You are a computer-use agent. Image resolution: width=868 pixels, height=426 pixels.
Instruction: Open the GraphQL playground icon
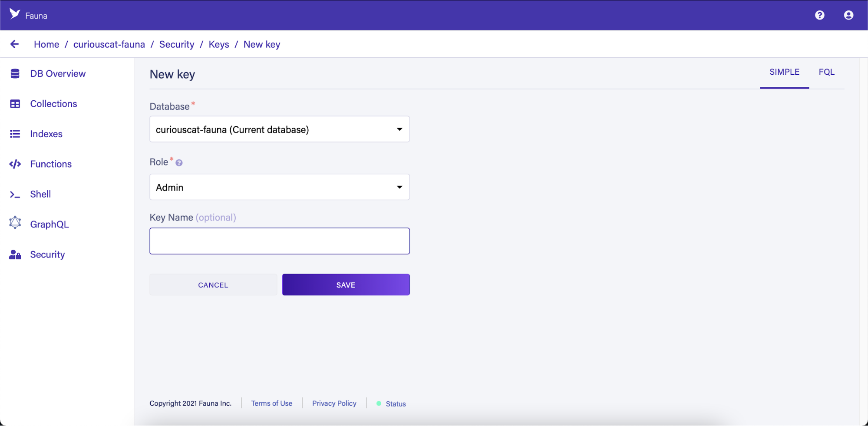(15, 223)
